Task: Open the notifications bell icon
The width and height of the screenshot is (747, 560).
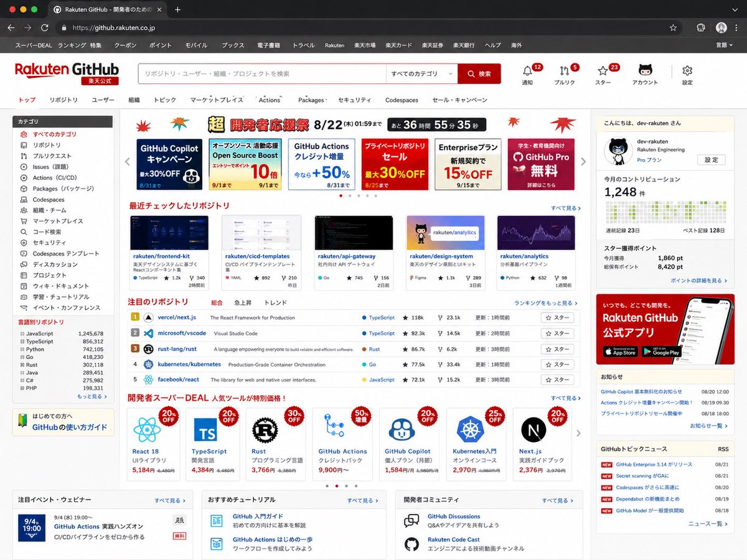Action: [527, 71]
